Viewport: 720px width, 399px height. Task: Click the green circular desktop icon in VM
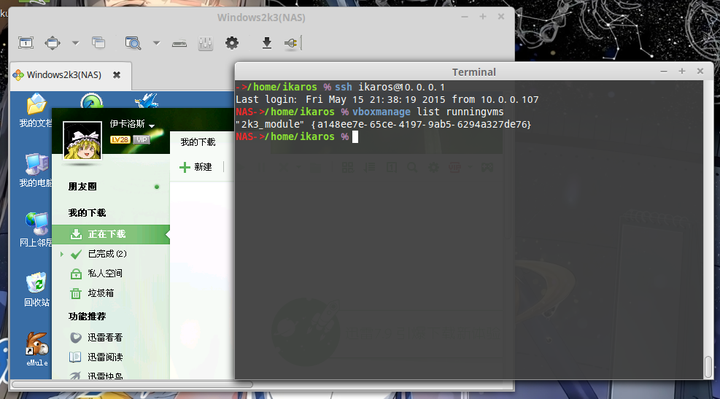click(x=91, y=101)
